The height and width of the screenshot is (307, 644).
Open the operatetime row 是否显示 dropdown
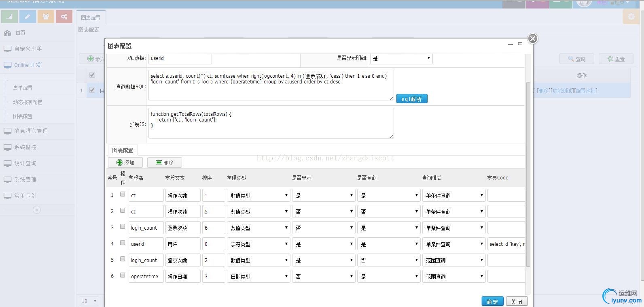(324, 276)
